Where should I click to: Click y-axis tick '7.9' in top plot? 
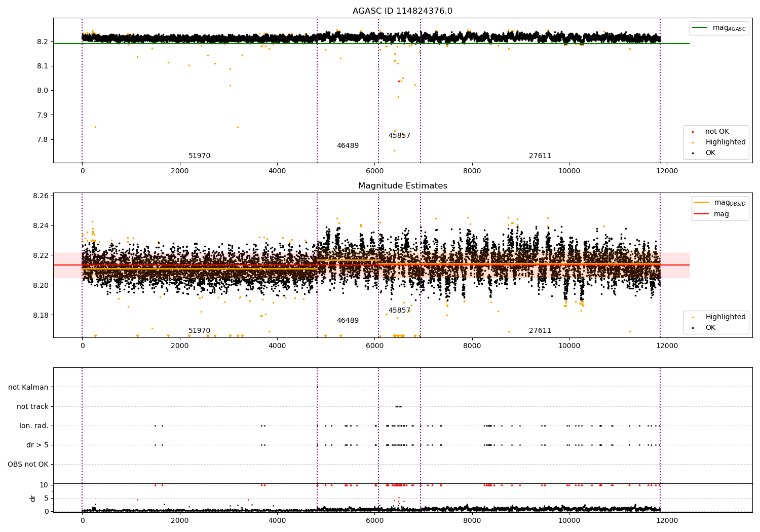(42, 115)
